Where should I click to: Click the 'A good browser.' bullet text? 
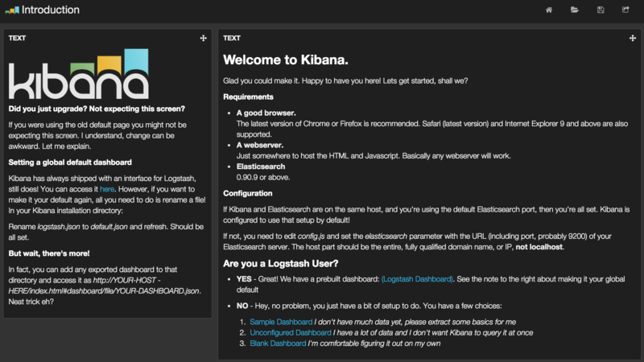(x=266, y=113)
